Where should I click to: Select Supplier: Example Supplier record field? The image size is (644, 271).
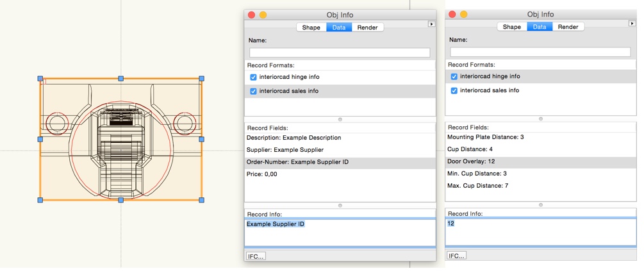pos(340,150)
